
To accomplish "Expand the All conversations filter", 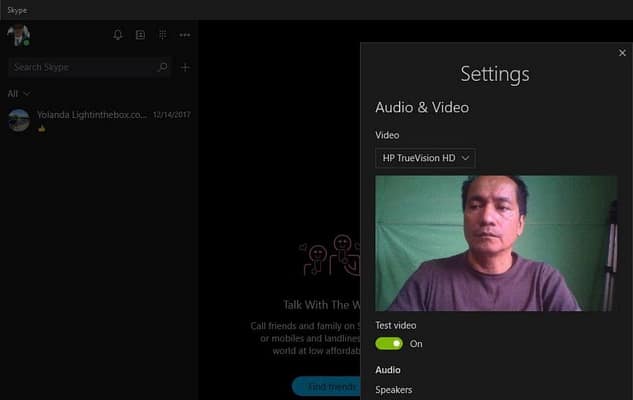I will click(19, 94).
